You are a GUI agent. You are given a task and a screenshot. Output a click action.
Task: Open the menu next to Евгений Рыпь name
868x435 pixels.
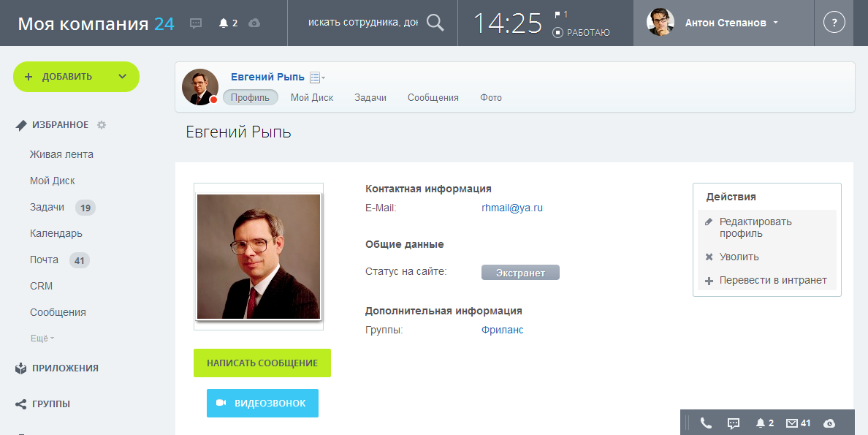[x=317, y=77]
